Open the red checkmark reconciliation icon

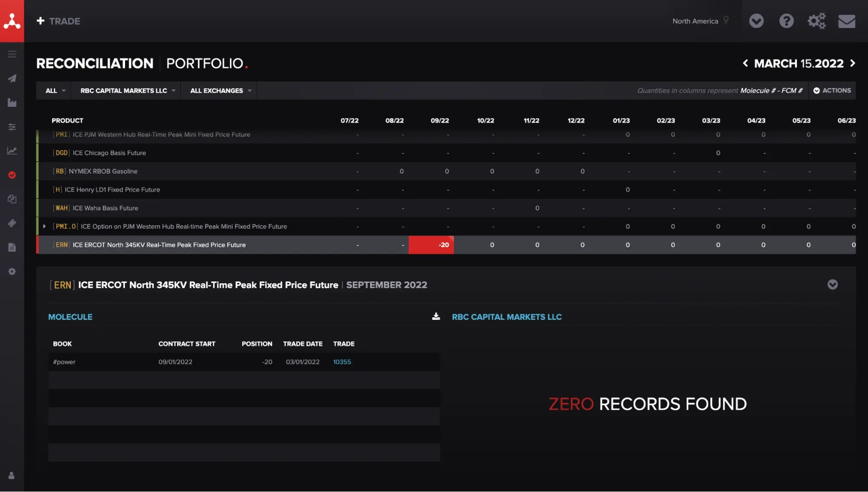pos(12,175)
